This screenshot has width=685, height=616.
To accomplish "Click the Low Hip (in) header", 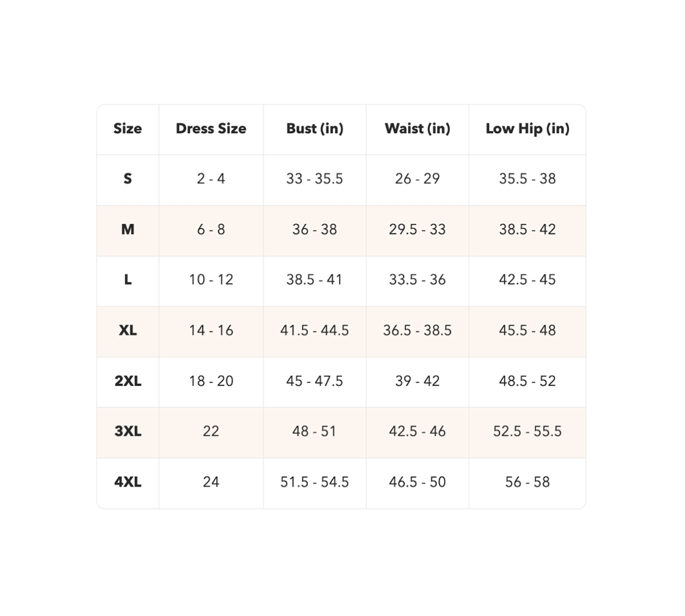I will tap(527, 128).
